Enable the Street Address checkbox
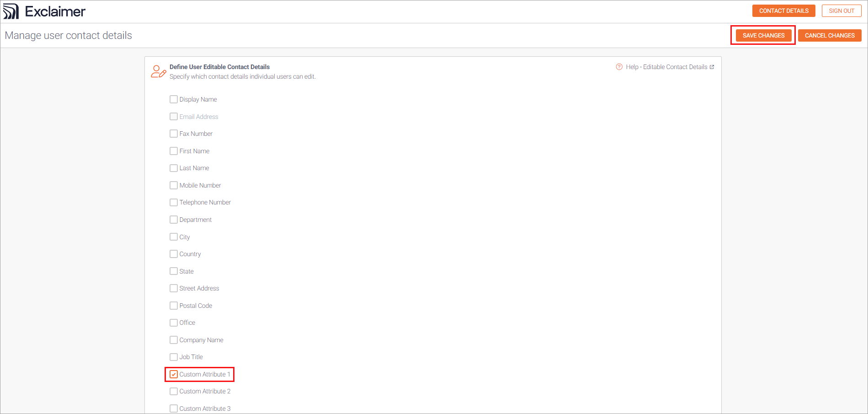This screenshot has width=868, height=414. coord(174,288)
